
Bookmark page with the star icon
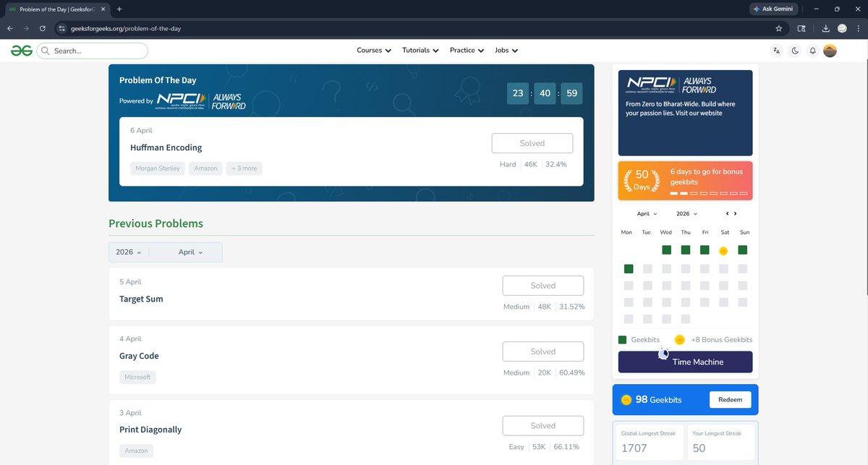(778, 28)
